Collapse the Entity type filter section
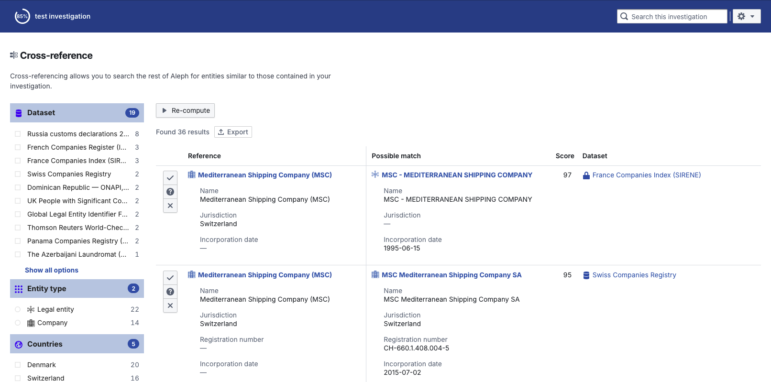 click(77, 289)
